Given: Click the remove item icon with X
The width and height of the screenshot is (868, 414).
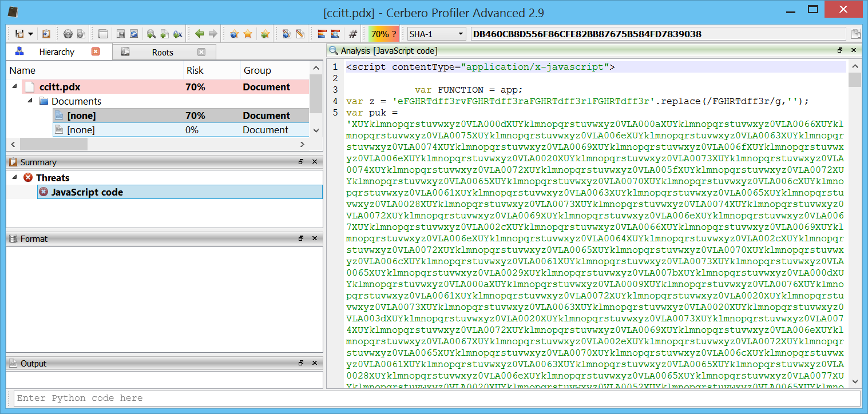Looking at the screenshot, I should coord(178,34).
